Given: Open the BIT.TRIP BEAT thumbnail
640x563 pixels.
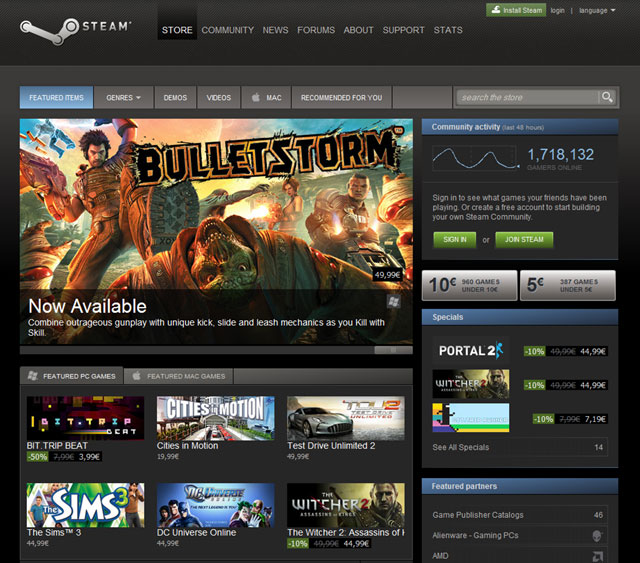Looking at the screenshot, I should [x=85, y=418].
